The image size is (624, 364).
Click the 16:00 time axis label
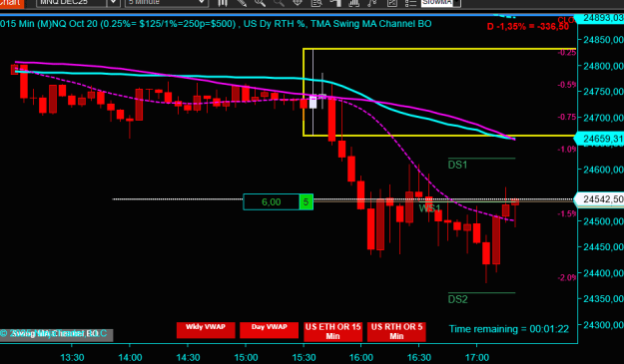[361, 357]
